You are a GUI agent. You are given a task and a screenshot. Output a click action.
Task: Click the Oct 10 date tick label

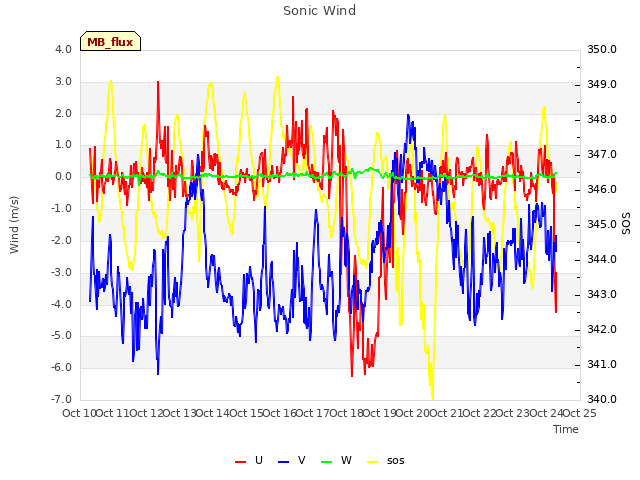[x=79, y=413]
